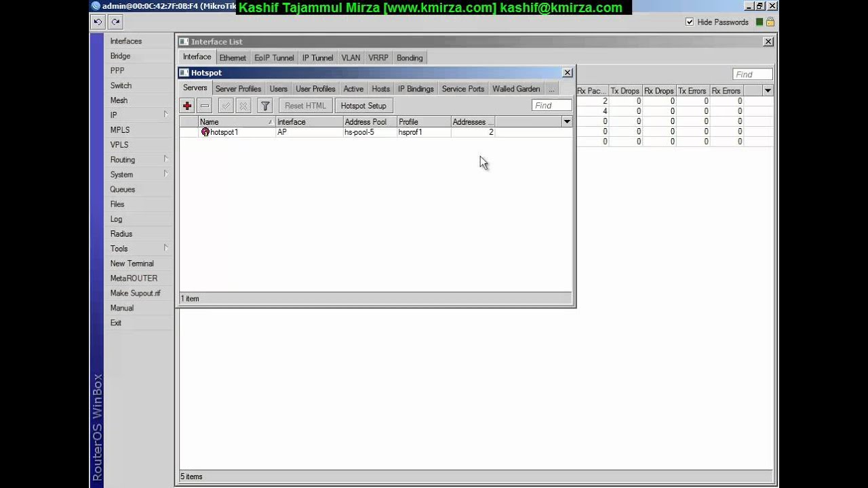Viewport: 868px width, 488px height.
Task: Click the hotspot1 server row icon
Action: coord(205,132)
